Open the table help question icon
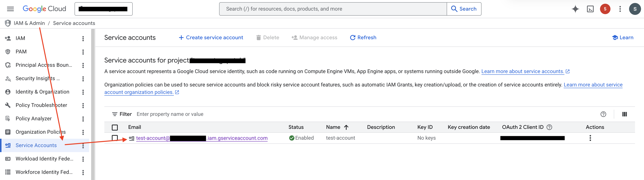 coord(603,114)
